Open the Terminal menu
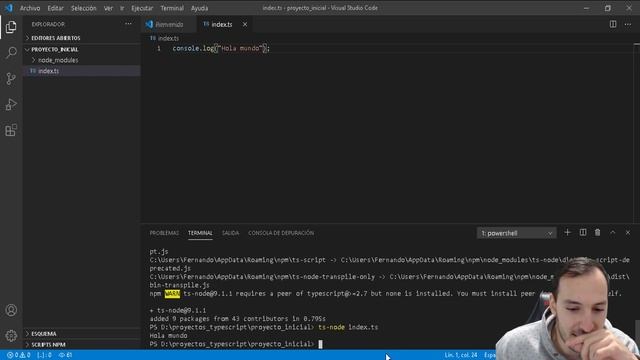 point(172,8)
